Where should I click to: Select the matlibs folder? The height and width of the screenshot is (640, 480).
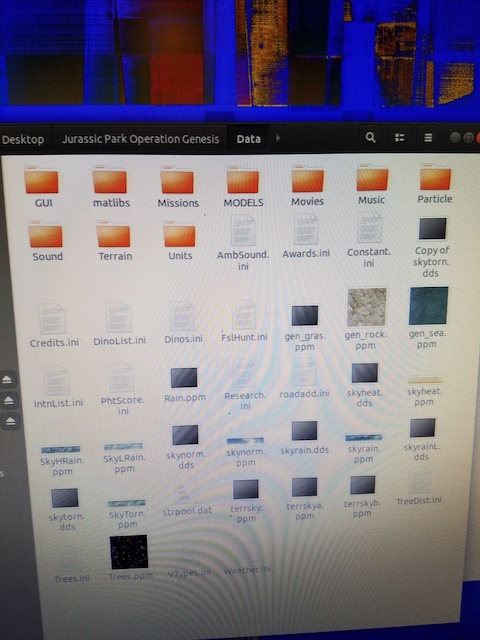click(111, 187)
